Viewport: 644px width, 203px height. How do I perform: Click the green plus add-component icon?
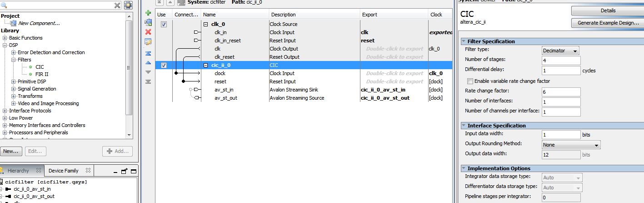(148, 13)
